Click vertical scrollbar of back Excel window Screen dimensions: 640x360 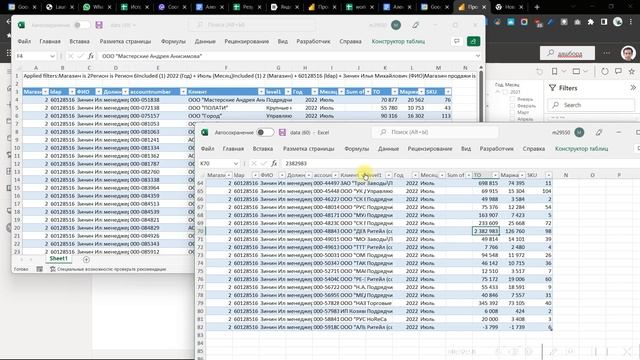coord(481,94)
